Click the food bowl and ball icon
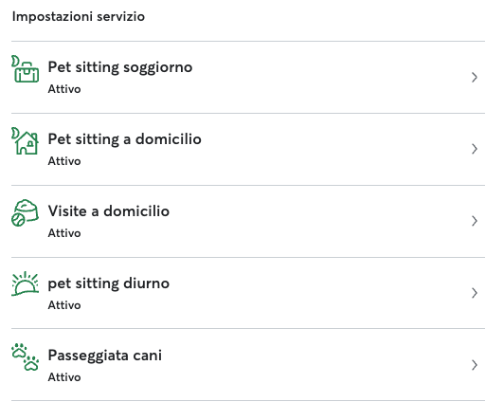 point(25,212)
